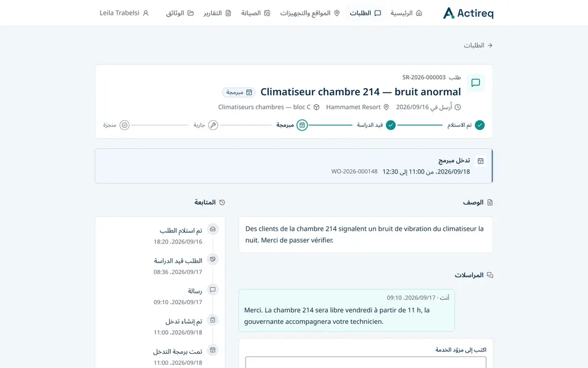This screenshot has height=368, width=588.
Task: Click the clock icon next to أرسل في
Action: click(x=458, y=107)
